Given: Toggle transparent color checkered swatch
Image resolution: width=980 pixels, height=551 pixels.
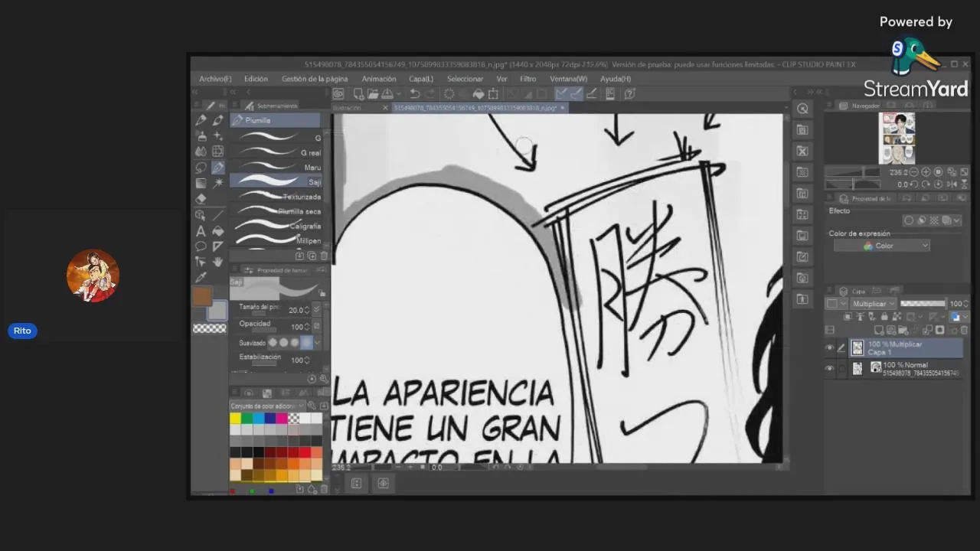Looking at the screenshot, I should (x=210, y=328).
